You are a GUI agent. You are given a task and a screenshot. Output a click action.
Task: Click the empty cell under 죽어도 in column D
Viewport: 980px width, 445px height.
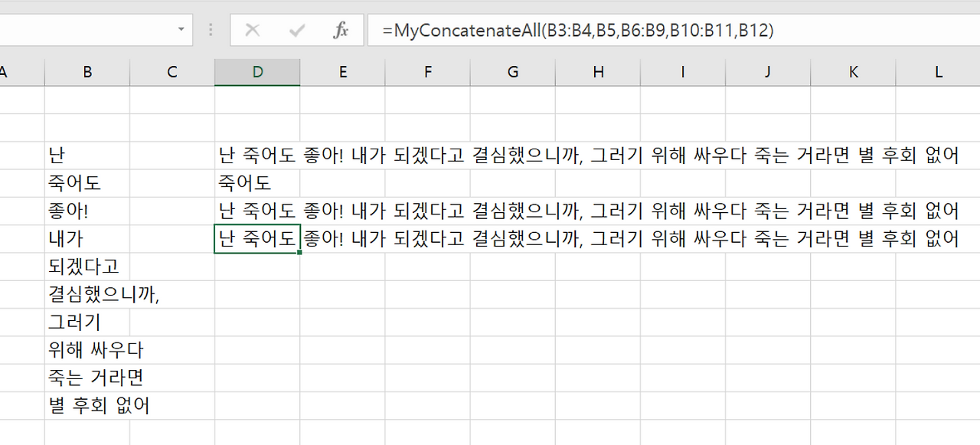coord(257,266)
